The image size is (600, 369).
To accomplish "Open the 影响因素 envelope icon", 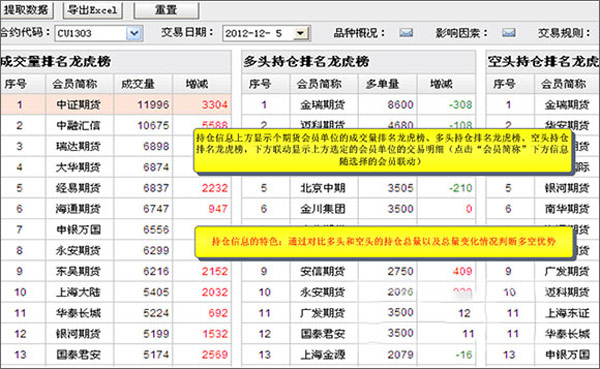I will pos(509,33).
